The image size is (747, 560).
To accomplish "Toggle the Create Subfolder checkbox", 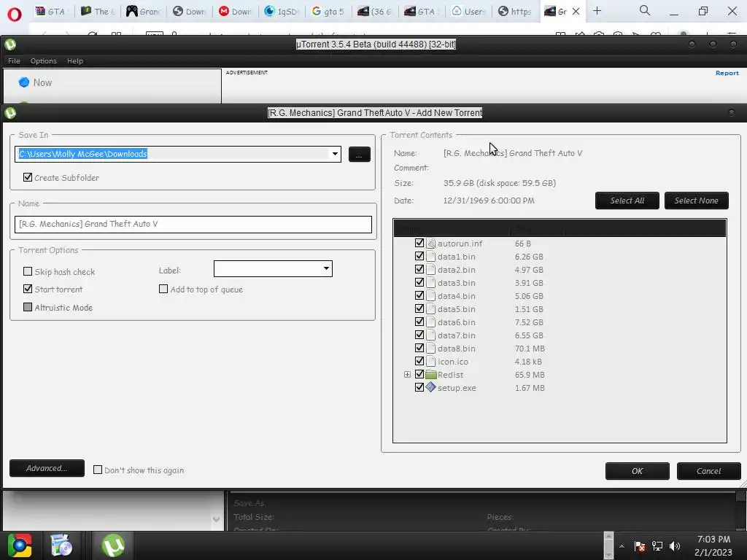I will (x=28, y=177).
